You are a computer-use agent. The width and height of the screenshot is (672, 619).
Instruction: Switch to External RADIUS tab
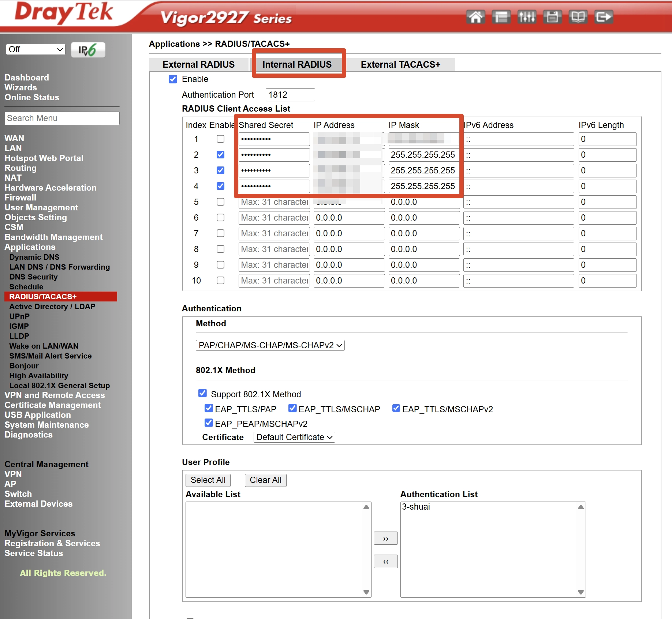coord(199,64)
